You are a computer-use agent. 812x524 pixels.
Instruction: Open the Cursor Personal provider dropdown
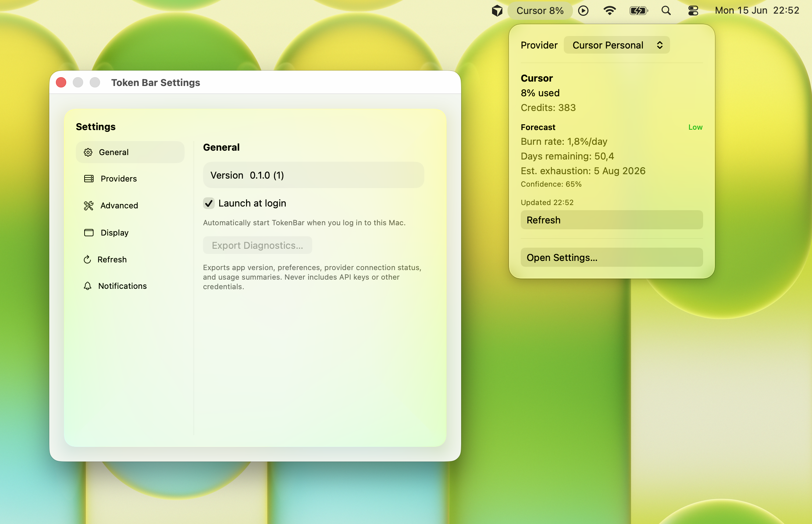point(617,45)
